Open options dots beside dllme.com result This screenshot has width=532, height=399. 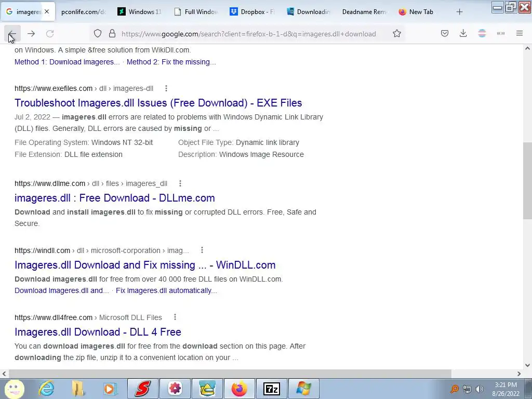coord(180,183)
